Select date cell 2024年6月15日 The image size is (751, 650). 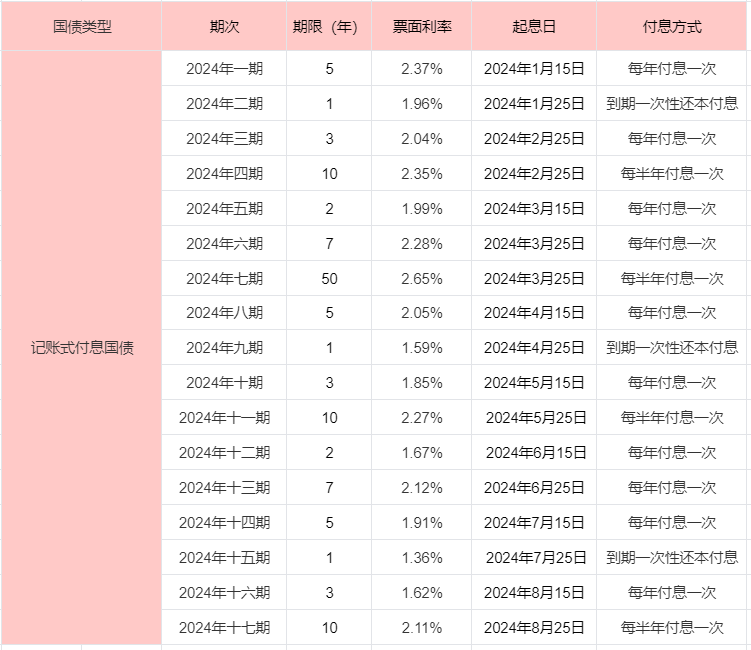[x=534, y=452]
